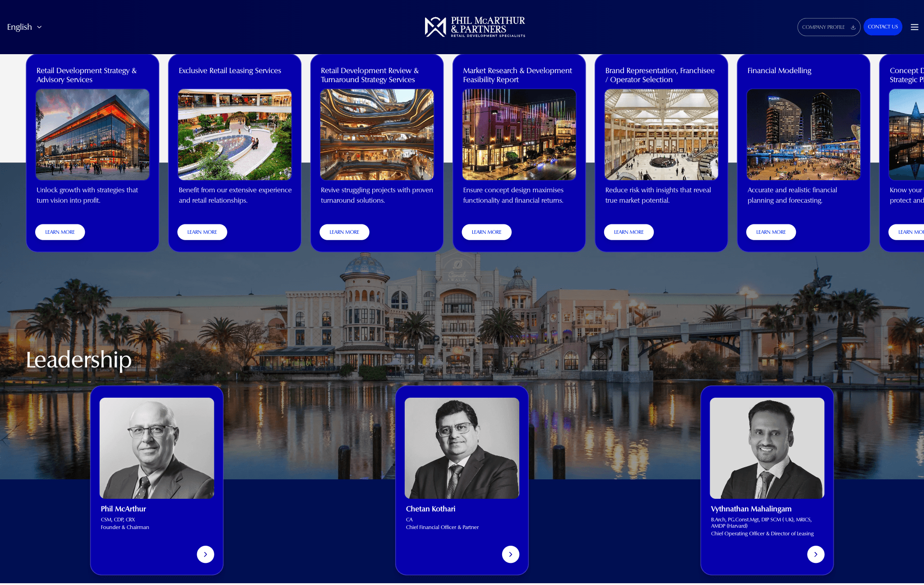Click 'Benefit from our extensive experience' text
This screenshot has width=924, height=585.
coord(235,195)
